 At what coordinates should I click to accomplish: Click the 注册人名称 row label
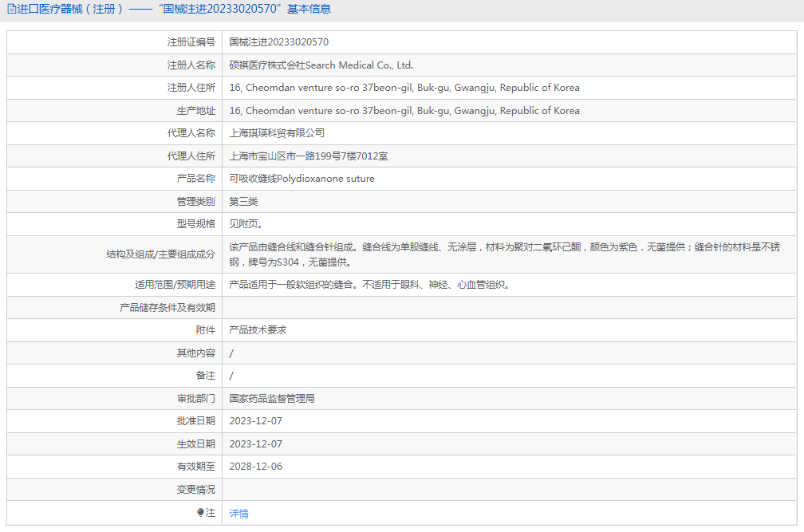point(191,65)
